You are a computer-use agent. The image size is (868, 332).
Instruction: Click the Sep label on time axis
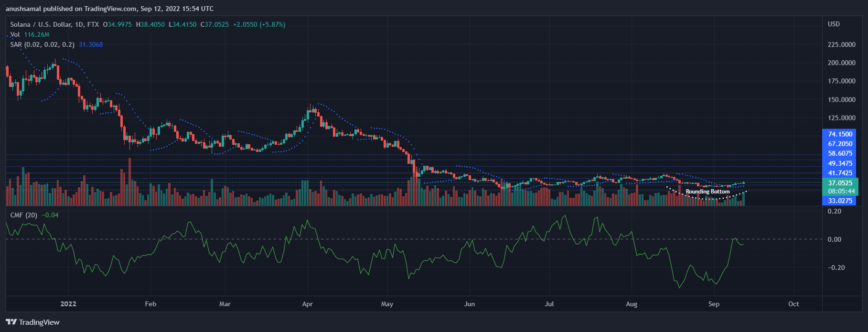pyautogui.click(x=714, y=304)
